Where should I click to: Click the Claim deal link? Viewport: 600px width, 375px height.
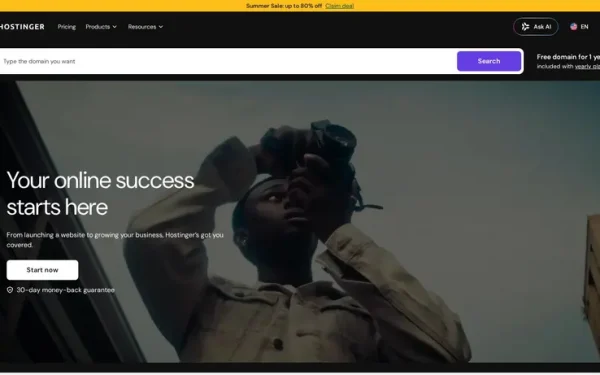point(339,6)
